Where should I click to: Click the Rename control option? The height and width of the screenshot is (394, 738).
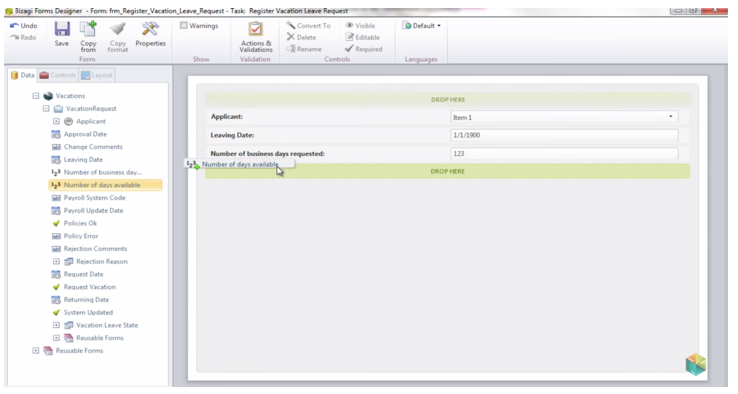pyautogui.click(x=304, y=49)
